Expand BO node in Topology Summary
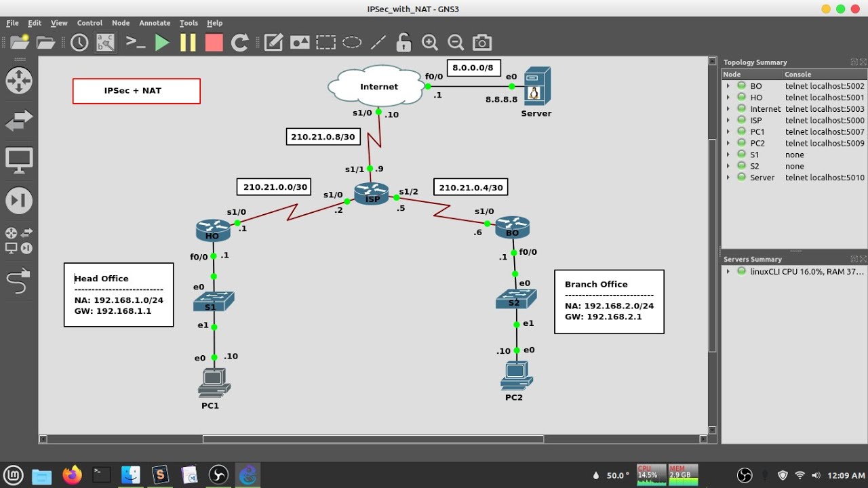Screen dimensions: 868x488 tap(728, 86)
